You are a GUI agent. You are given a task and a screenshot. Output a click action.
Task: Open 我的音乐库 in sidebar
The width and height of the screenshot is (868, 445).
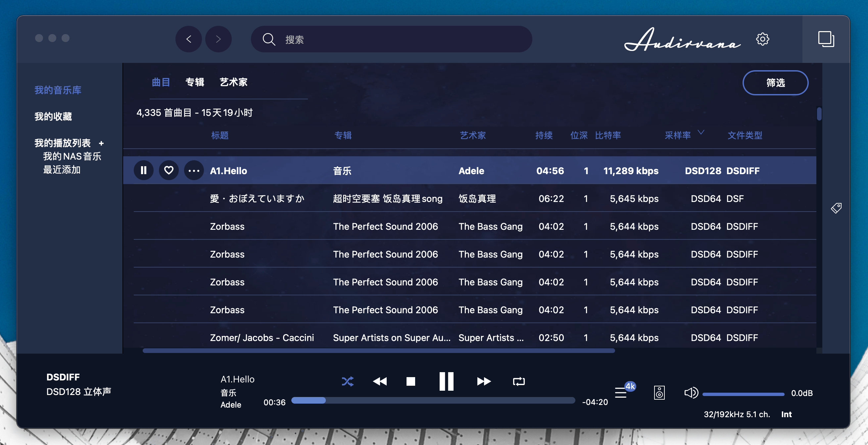coord(58,90)
